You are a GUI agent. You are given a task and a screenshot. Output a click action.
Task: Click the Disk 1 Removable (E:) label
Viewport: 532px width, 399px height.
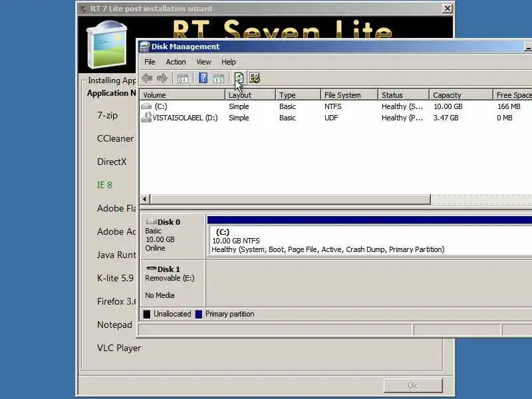[x=170, y=278]
